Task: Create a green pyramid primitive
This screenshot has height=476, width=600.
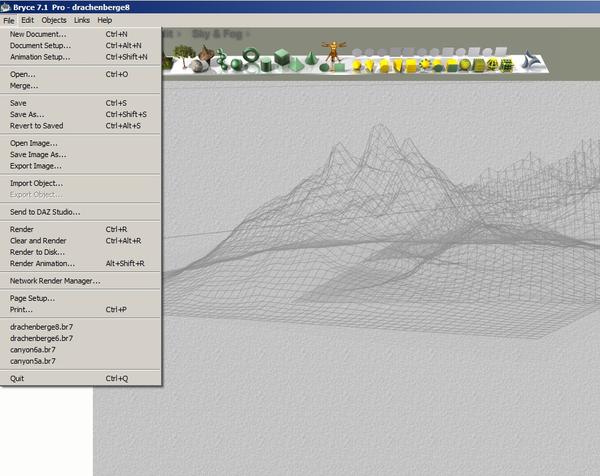Action: 296,64
